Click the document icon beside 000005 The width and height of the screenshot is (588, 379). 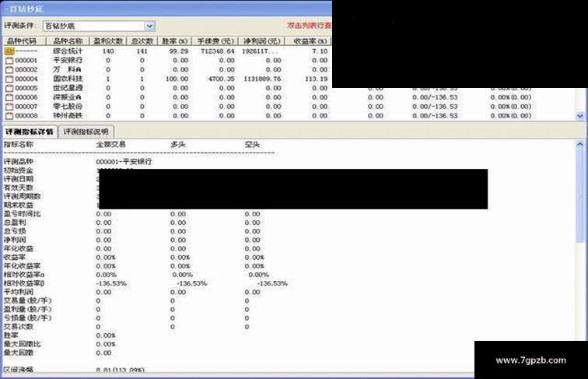click(9, 88)
